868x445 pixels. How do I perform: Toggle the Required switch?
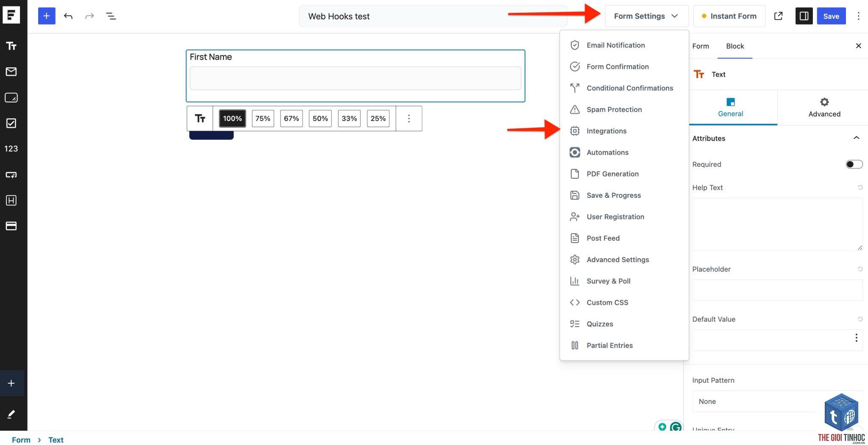coord(854,164)
